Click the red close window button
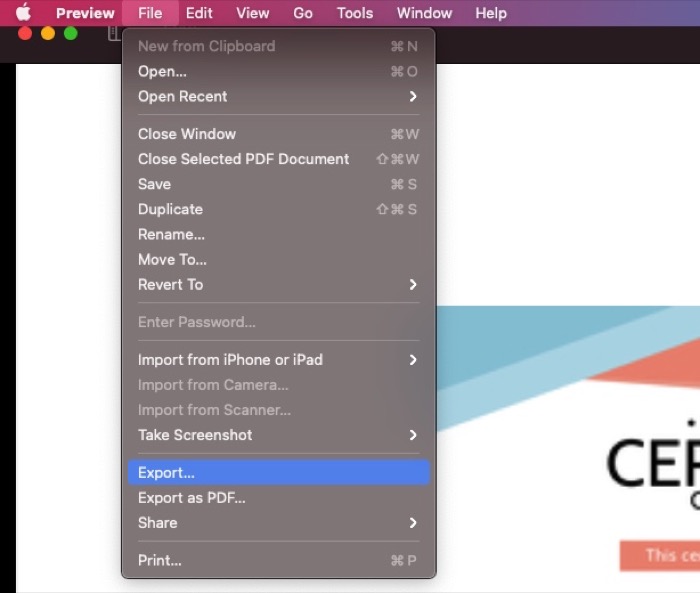 coord(25,33)
